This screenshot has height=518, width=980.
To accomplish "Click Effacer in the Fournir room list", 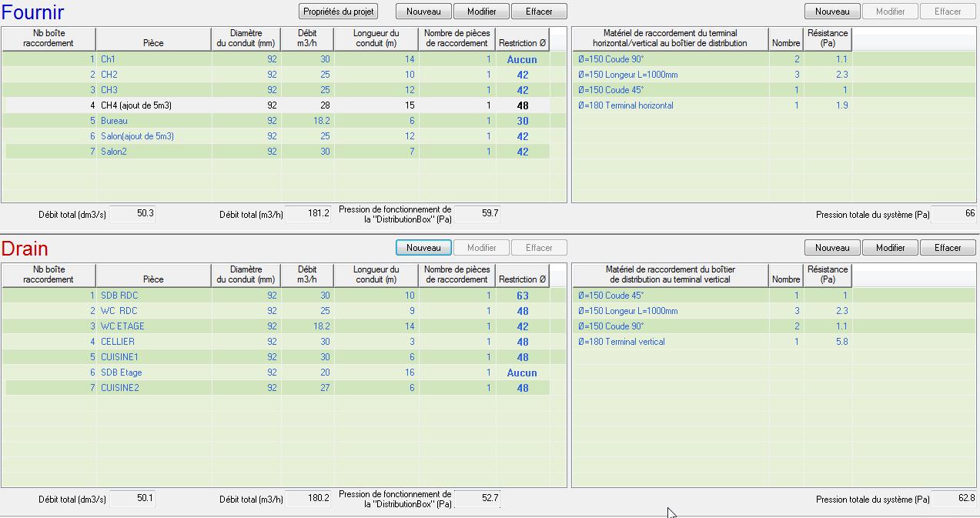I will [x=540, y=12].
